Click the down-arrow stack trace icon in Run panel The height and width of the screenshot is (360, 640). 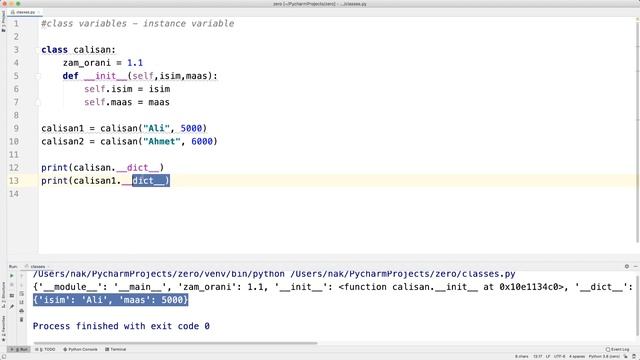[x=22, y=284]
